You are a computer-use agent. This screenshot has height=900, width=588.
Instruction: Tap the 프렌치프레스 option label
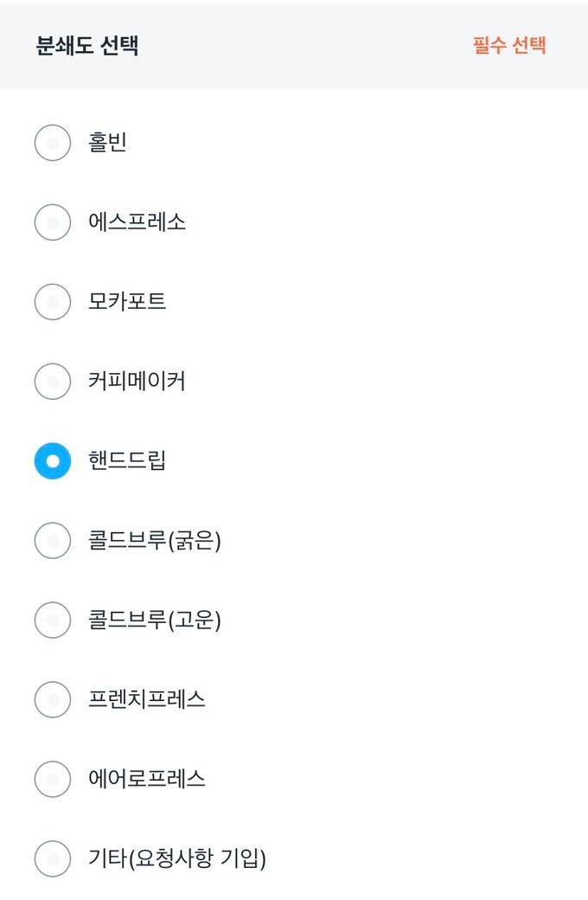point(147,699)
